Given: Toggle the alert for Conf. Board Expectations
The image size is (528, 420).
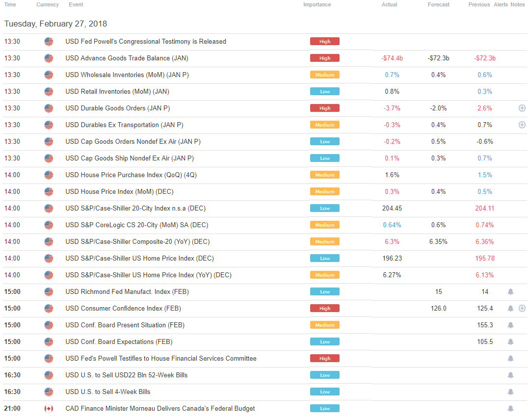Looking at the screenshot, I should pyautogui.click(x=510, y=341).
